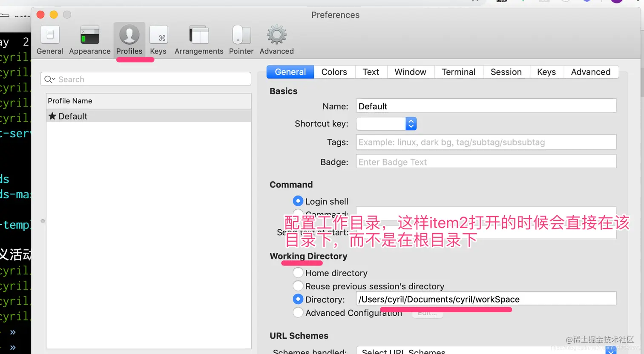Select the Login shell radio button
644x354 pixels.
pyautogui.click(x=298, y=201)
